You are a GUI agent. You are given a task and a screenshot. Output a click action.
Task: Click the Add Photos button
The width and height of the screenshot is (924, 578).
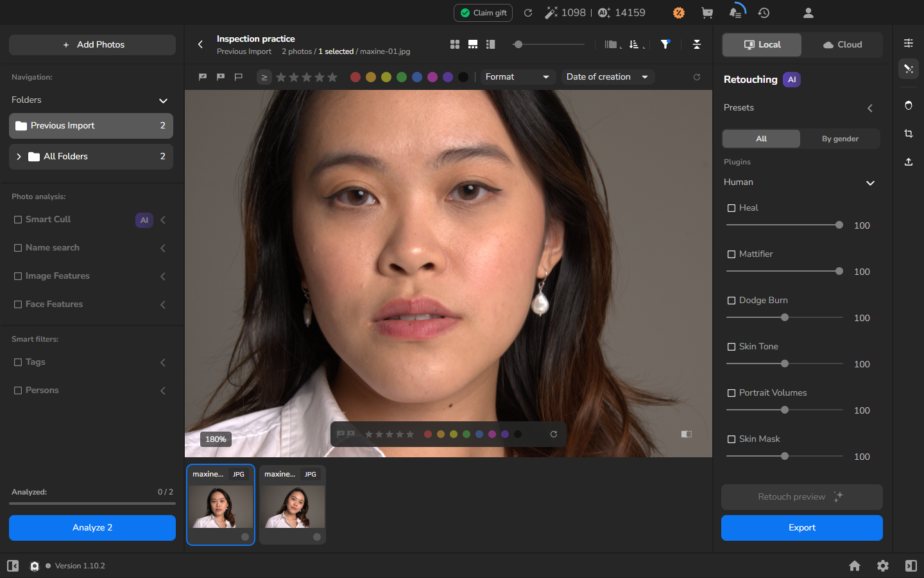[x=92, y=45]
